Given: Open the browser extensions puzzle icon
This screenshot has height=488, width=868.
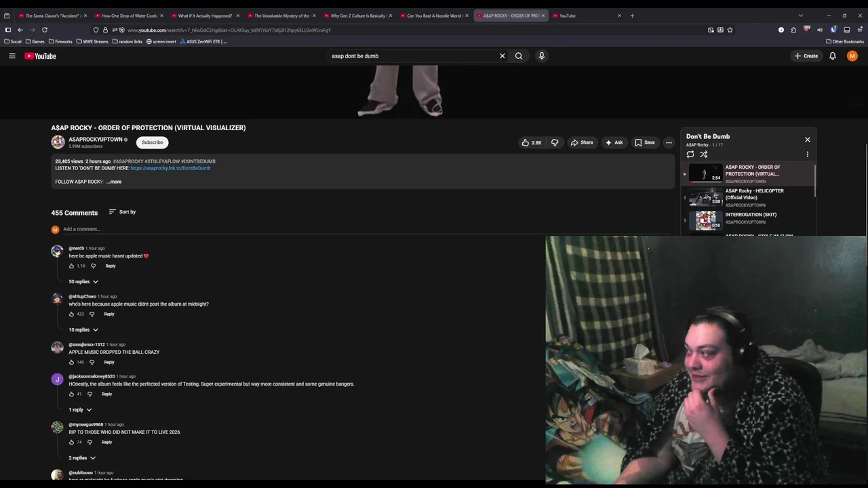Looking at the screenshot, I should [x=793, y=30].
